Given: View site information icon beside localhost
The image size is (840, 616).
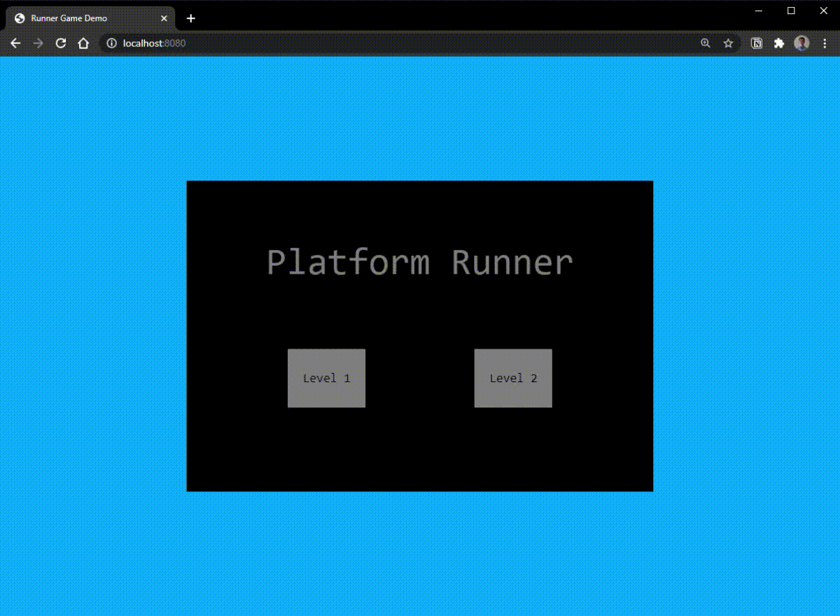Looking at the screenshot, I should pyautogui.click(x=111, y=43).
